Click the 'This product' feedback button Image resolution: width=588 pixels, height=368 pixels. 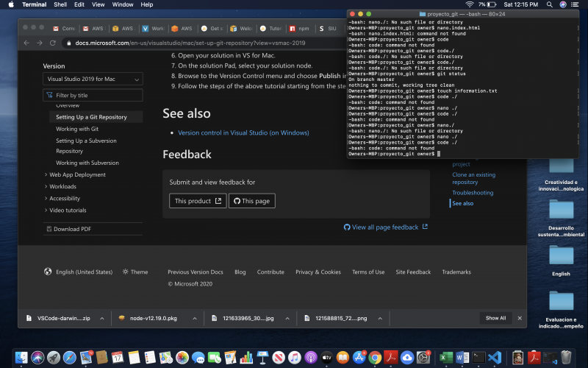click(197, 201)
